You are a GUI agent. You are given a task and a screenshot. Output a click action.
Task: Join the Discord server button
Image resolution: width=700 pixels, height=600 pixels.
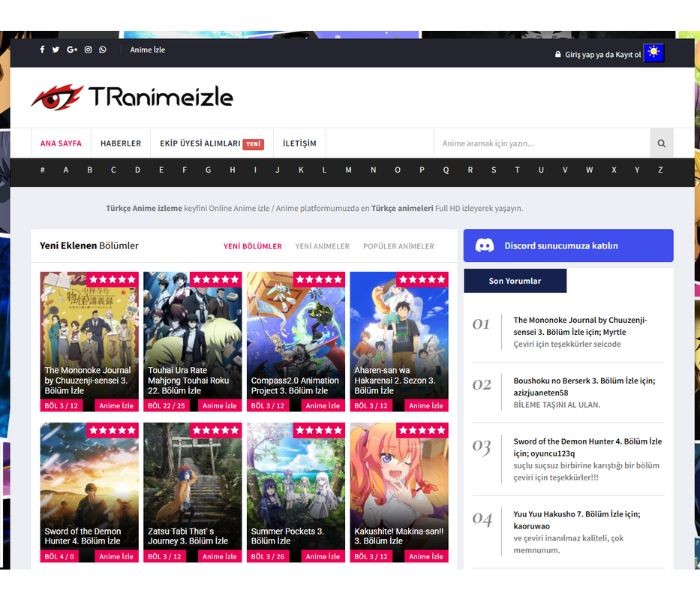[x=567, y=246]
